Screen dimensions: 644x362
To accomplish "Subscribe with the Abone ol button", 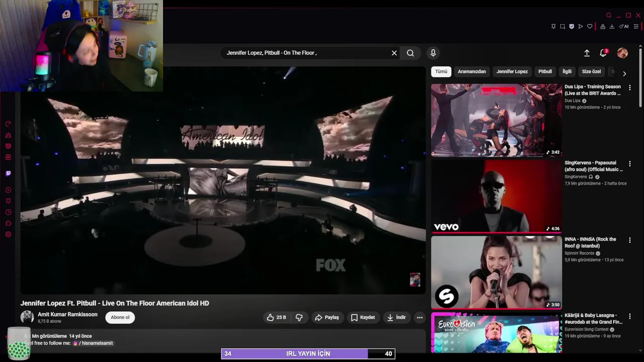I will [120, 317].
